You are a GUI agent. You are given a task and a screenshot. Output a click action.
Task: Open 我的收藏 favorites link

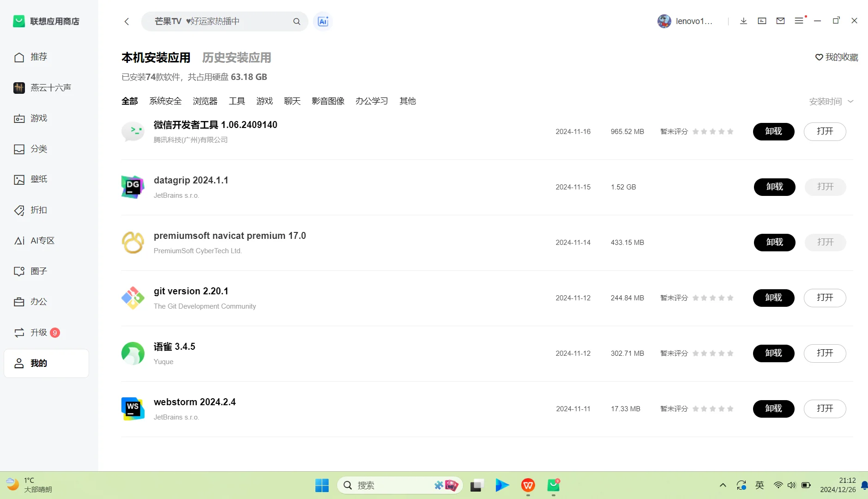pos(837,57)
